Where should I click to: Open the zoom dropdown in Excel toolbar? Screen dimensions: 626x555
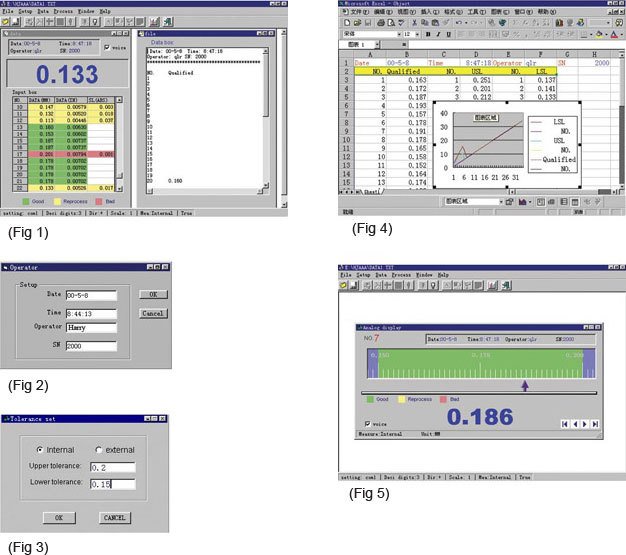coord(608,23)
